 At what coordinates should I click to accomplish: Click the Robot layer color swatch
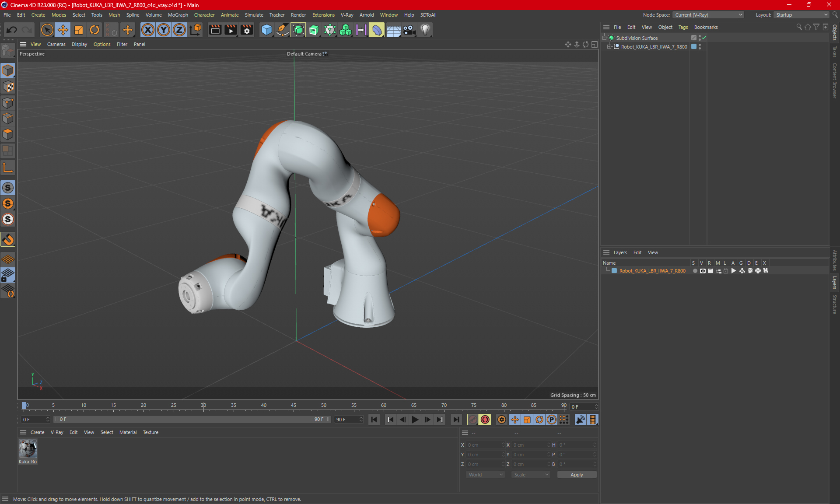pyautogui.click(x=614, y=271)
